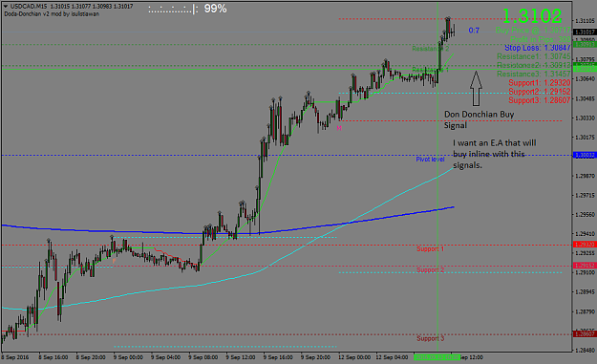Viewport: 597px width, 364px height.
Task: Click the blue Pivot level label
Action: (430, 160)
